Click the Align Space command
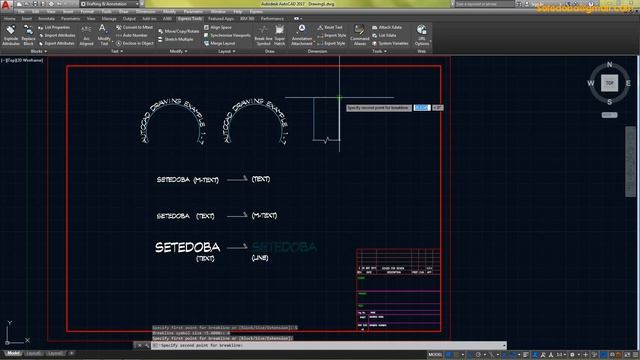The image size is (640, 360). [x=218, y=27]
